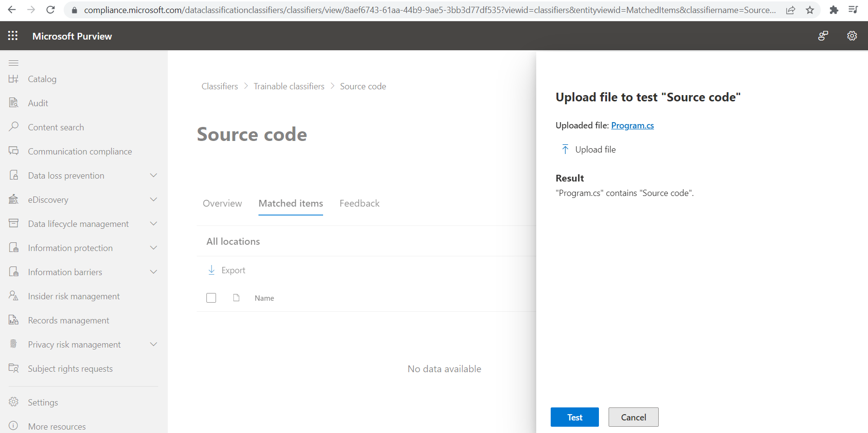868x433 pixels.
Task: Open the Program.cs uploaded file link
Action: (633, 125)
